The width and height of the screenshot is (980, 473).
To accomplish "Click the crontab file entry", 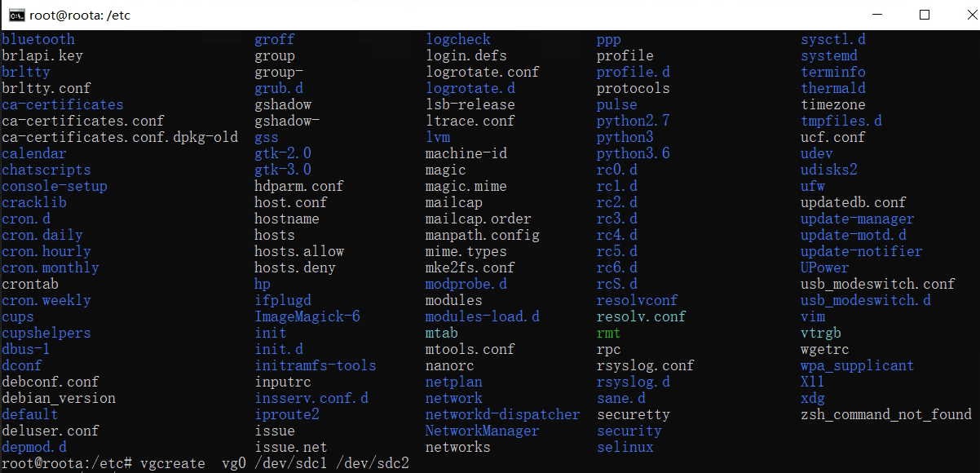I will point(30,284).
